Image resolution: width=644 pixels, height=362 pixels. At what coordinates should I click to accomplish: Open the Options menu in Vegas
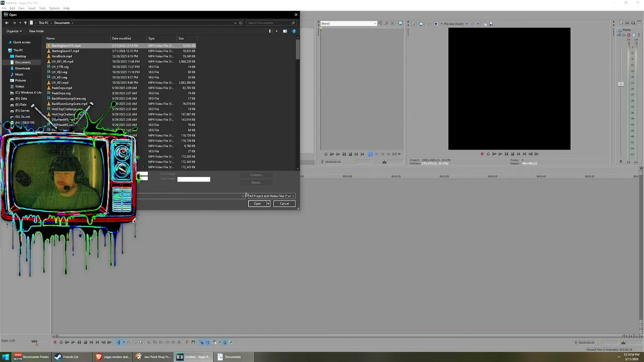pyautogui.click(x=54, y=8)
